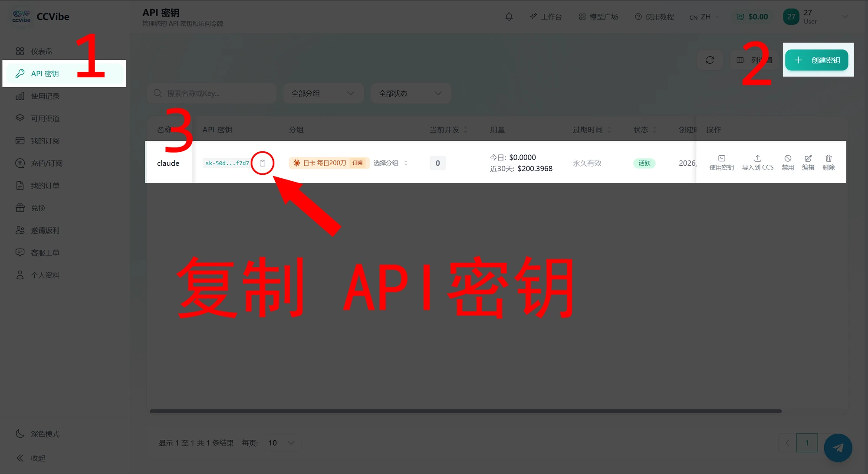The image size is (868, 474).
Task: Click the sk-50d...f7d7 key text
Action: pos(227,163)
